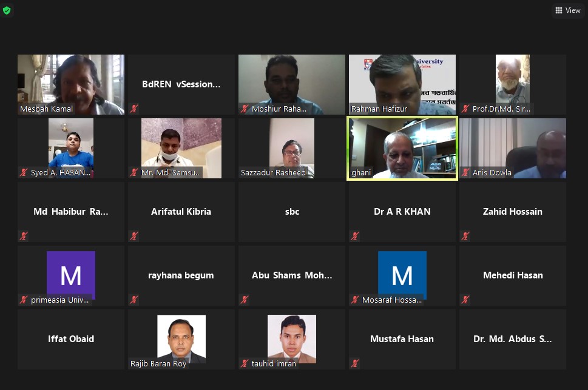Click the purple M avatar of primeasia Univ
The width and height of the screenshot is (588, 390).
tap(71, 275)
